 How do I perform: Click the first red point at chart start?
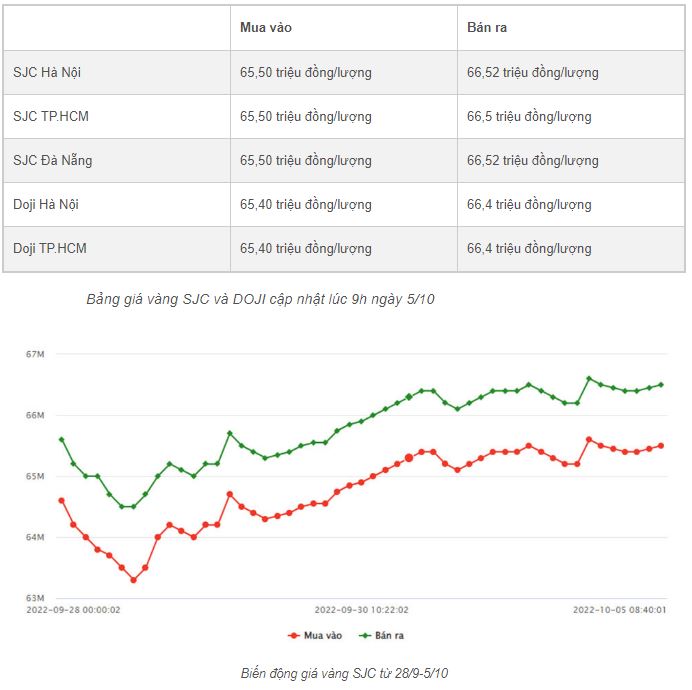(x=61, y=500)
